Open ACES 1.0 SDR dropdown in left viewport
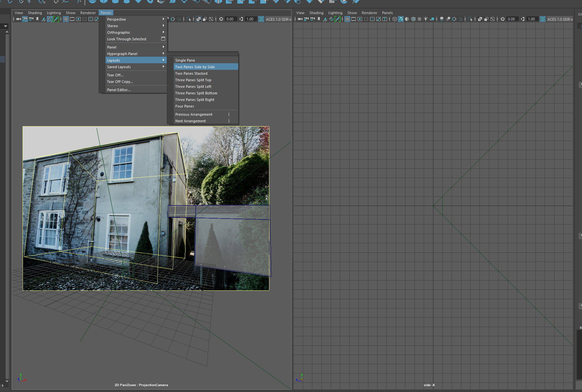 coord(278,19)
